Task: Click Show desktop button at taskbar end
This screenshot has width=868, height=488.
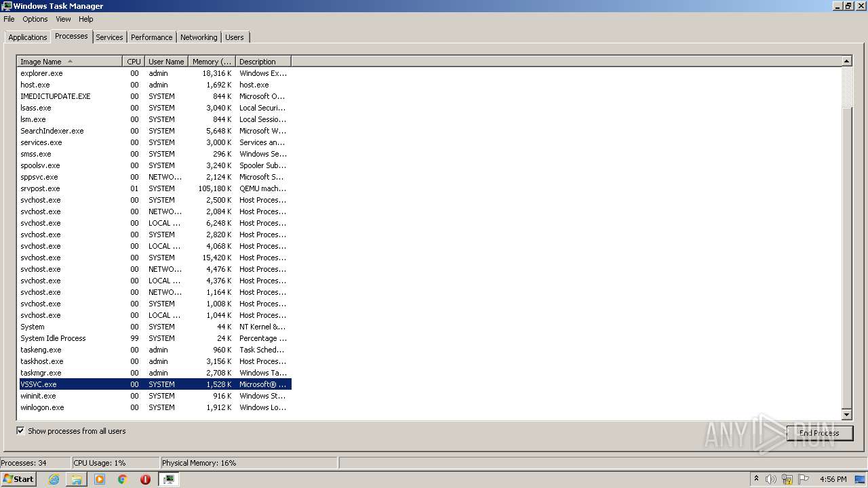Action: click(861, 479)
